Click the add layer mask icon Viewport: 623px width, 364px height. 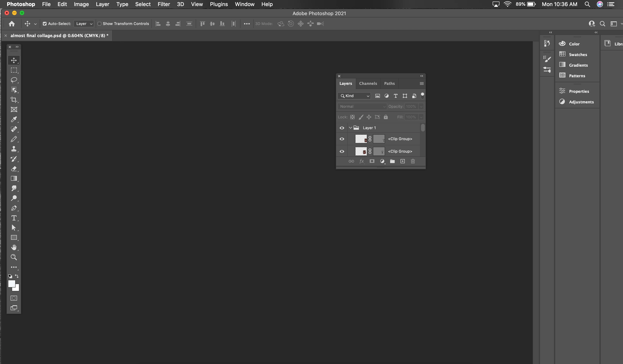click(372, 161)
